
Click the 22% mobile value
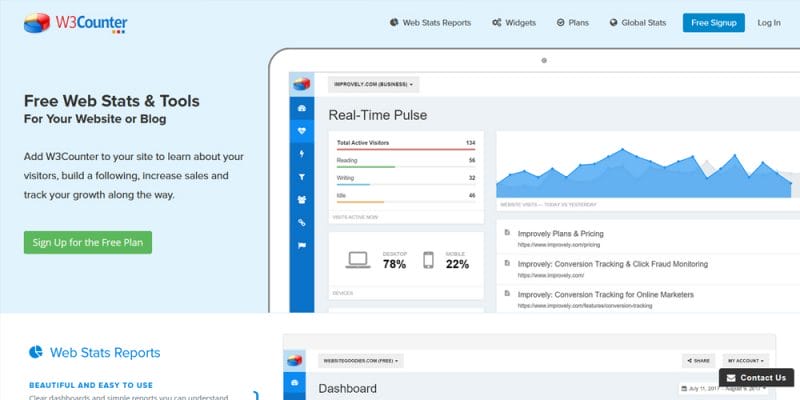click(x=457, y=264)
